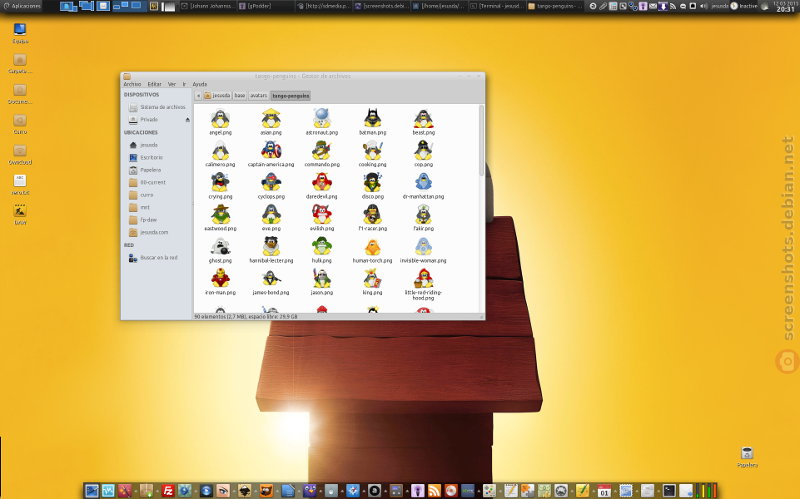800x499 pixels.
Task: Select hulk.png penguin file
Action: pyautogui.click(x=322, y=251)
